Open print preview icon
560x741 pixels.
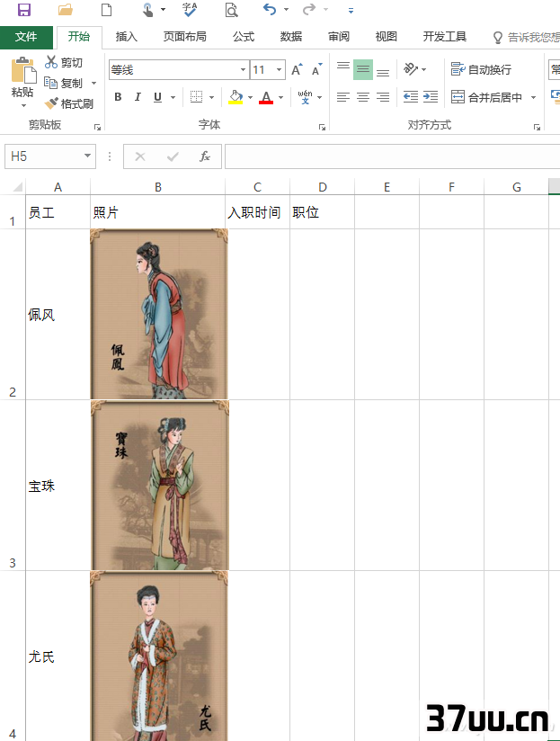pos(231,10)
